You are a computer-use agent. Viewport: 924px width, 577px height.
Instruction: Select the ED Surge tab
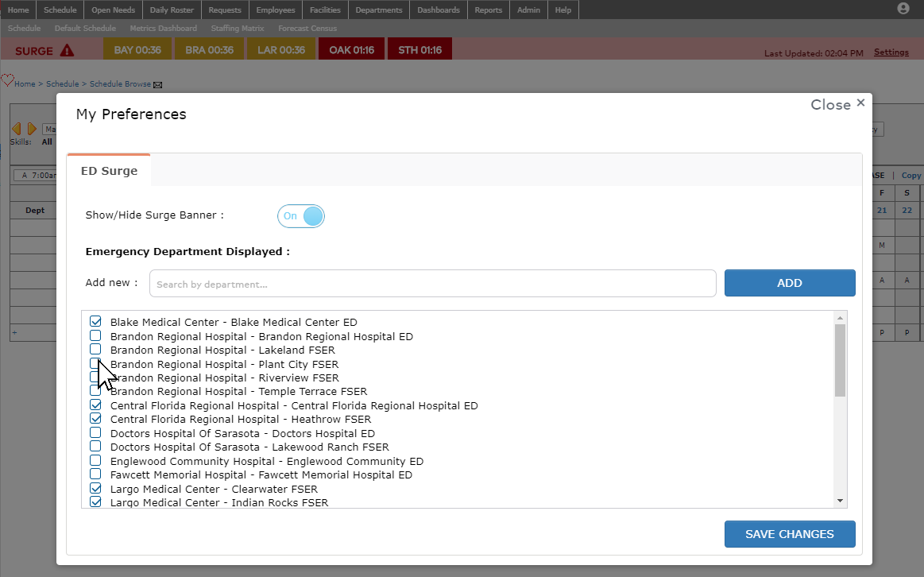point(108,169)
